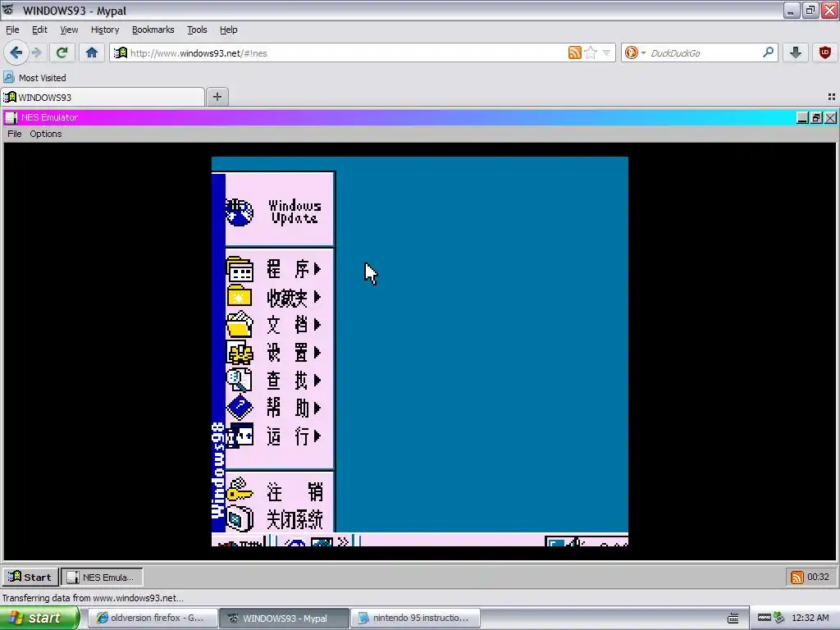Maximize the NES Emulator window
The image size is (840, 630).
[816, 118]
